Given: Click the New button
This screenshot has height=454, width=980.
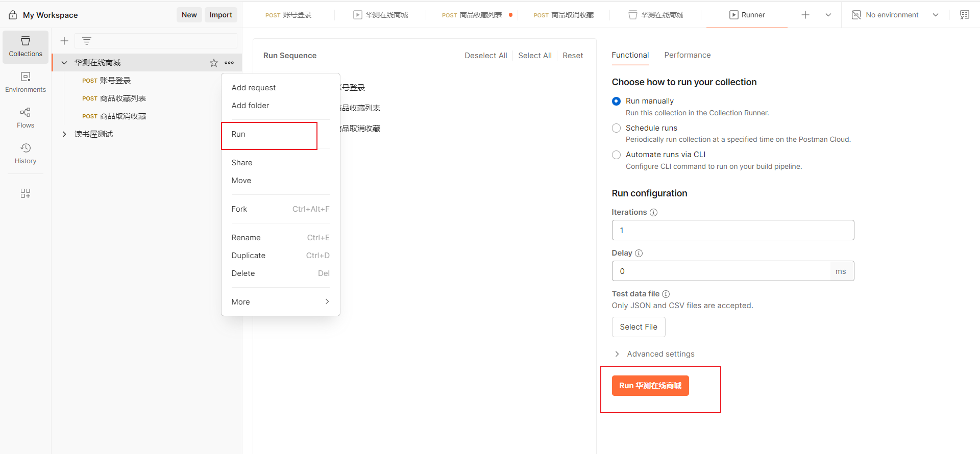Looking at the screenshot, I should click(x=189, y=15).
